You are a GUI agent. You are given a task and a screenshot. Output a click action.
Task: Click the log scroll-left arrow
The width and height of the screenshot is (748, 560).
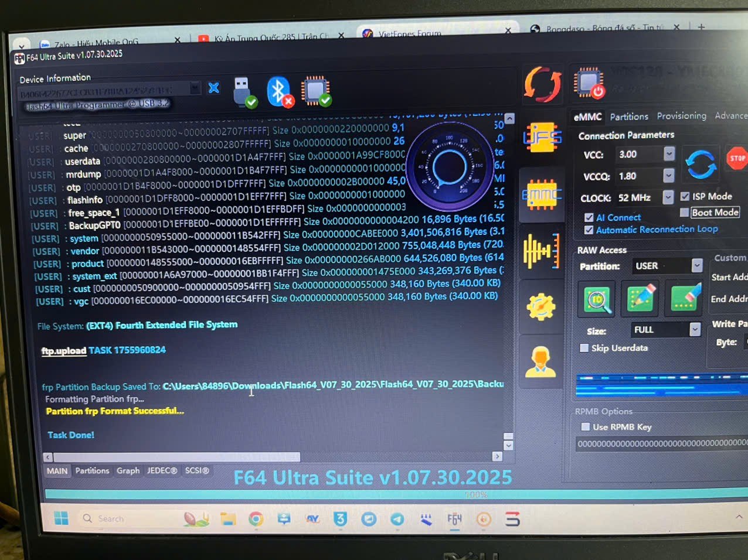[48, 457]
